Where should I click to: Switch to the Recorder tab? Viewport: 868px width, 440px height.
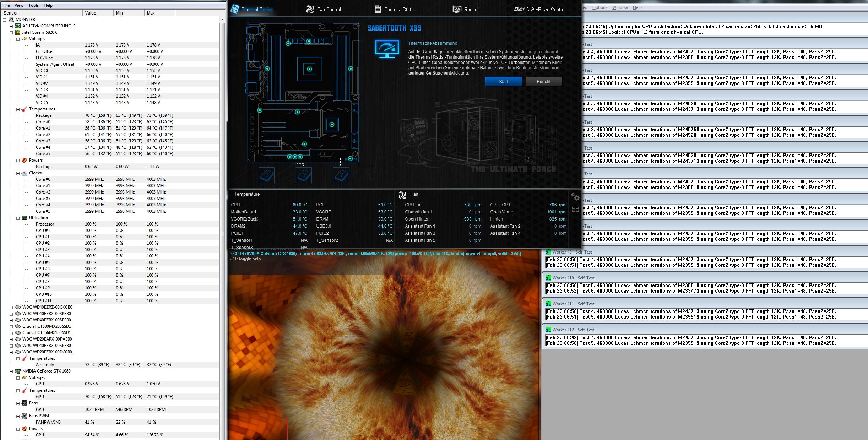pyautogui.click(x=468, y=9)
